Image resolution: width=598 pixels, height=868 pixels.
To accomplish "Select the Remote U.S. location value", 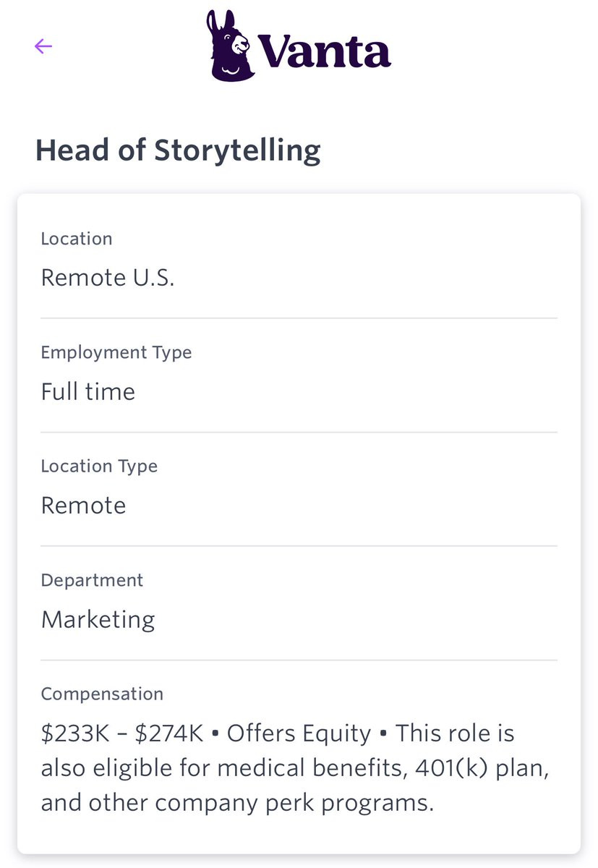I will click(x=108, y=278).
